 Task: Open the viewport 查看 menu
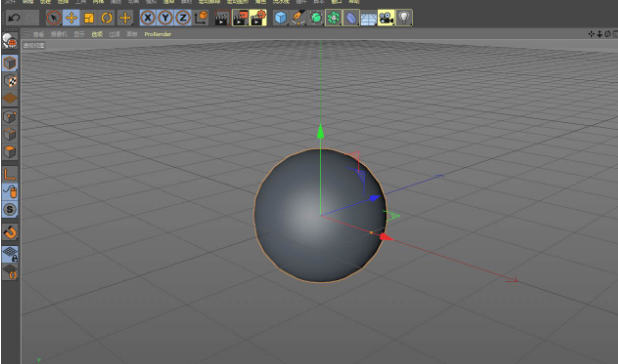coord(38,34)
